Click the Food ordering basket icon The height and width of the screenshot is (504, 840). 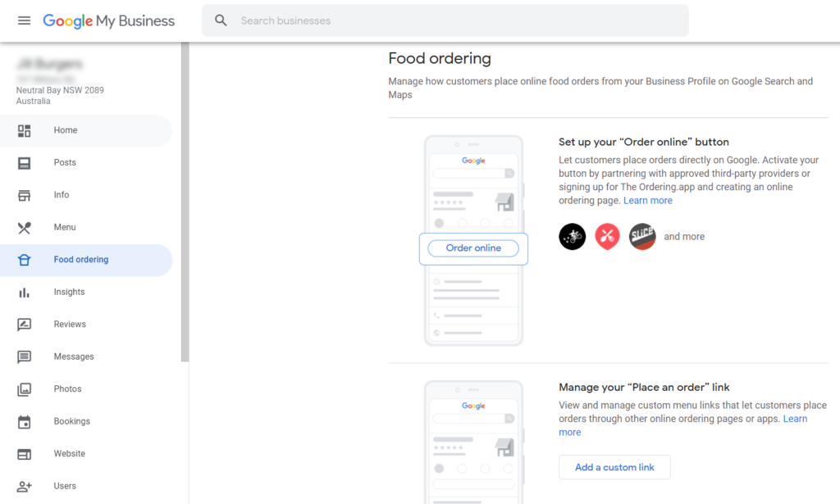coord(24,260)
